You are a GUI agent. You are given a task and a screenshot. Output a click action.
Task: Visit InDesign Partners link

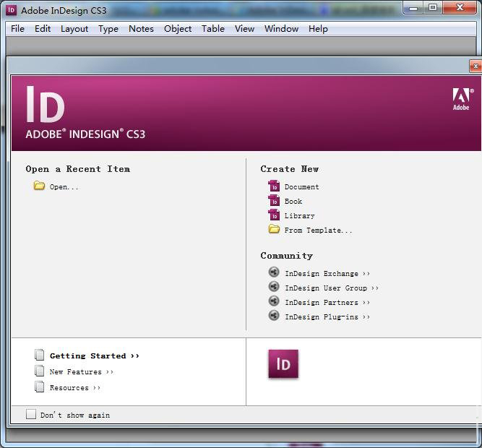[x=327, y=302]
